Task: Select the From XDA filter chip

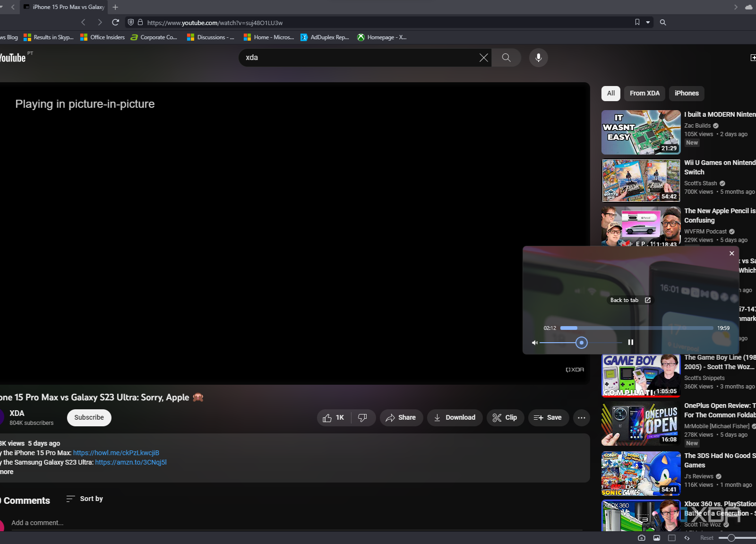Action: coord(644,94)
